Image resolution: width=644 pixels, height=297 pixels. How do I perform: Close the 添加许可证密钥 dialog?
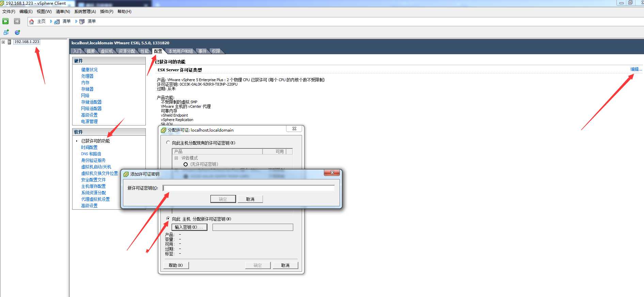point(332,173)
